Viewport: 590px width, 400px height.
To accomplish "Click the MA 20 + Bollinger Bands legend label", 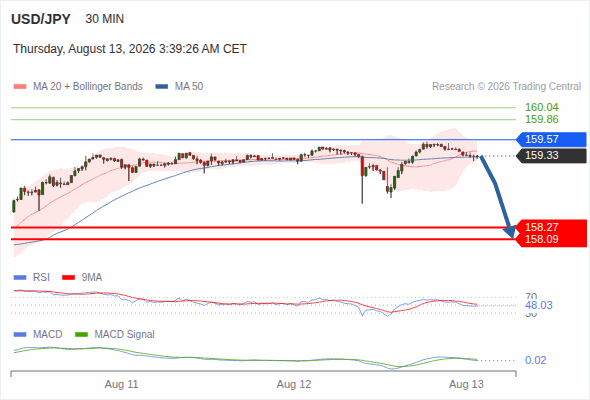I will tap(88, 87).
